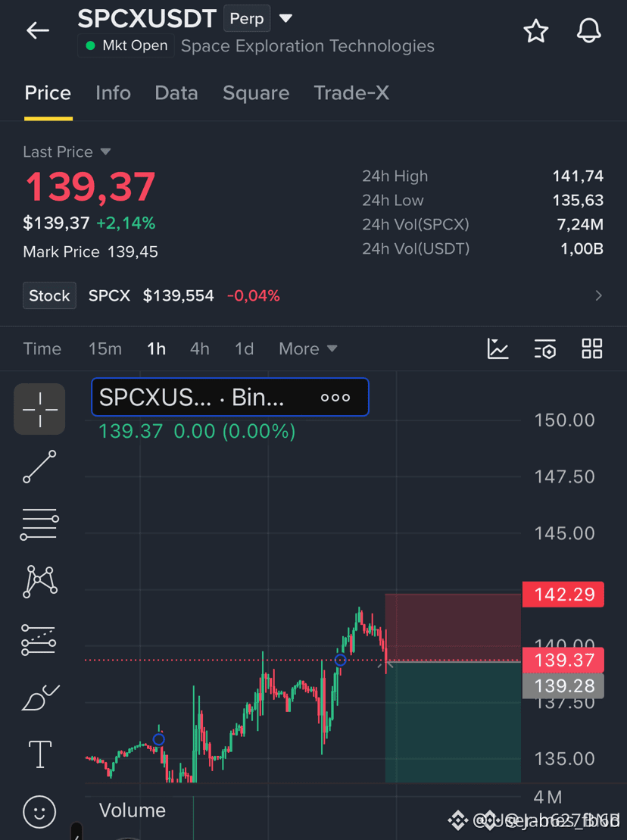Viewport: 627px width, 840px height.
Task: Select the Text annotation tool
Action: tap(40, 754)
